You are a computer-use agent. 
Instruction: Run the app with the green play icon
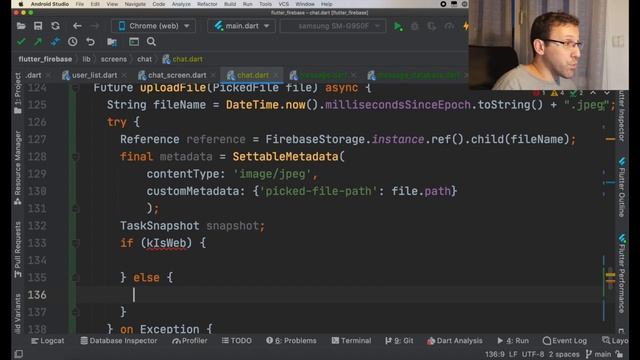tap(398, 27)
